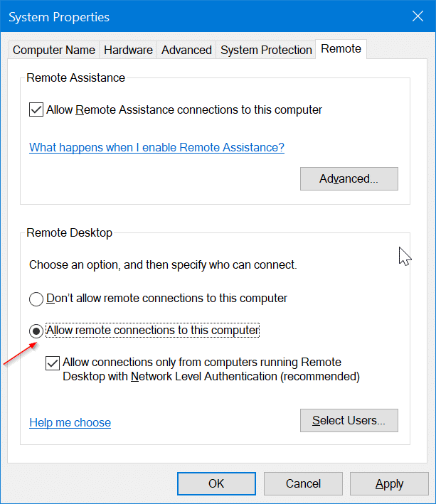Select the Advanced tab
Screen dimensions: 436x504
[x=186, y=50]
